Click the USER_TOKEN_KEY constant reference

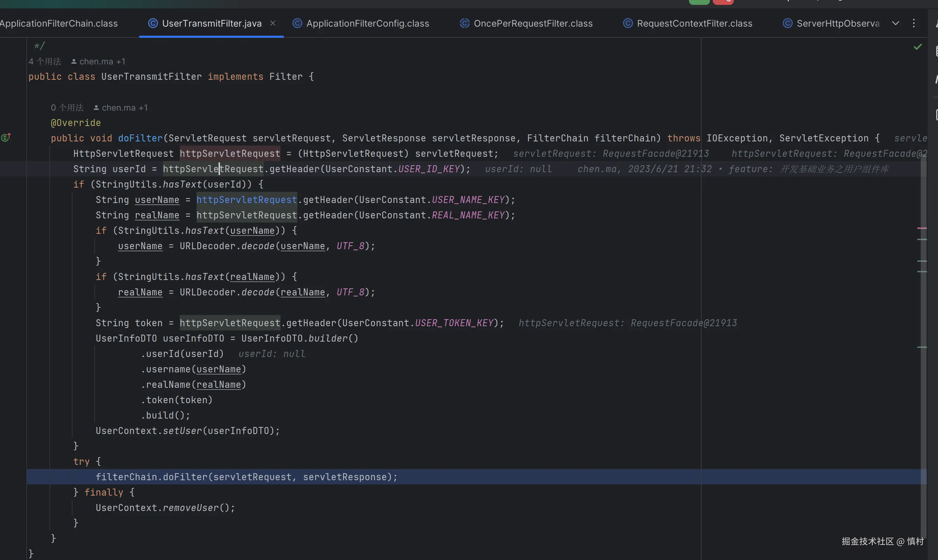[454, 323]
